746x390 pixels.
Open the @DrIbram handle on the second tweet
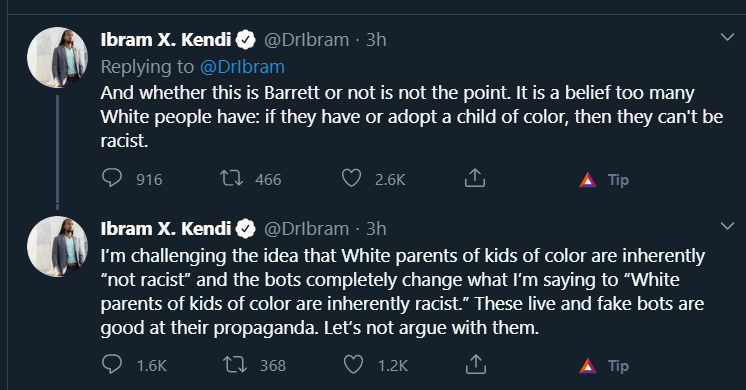point(306,229)
